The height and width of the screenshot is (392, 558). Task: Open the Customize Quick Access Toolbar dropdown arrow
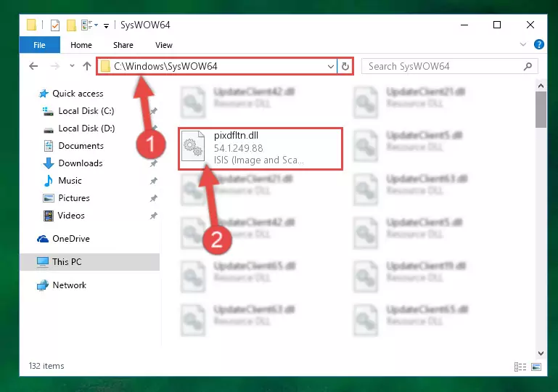pos(106,25)
